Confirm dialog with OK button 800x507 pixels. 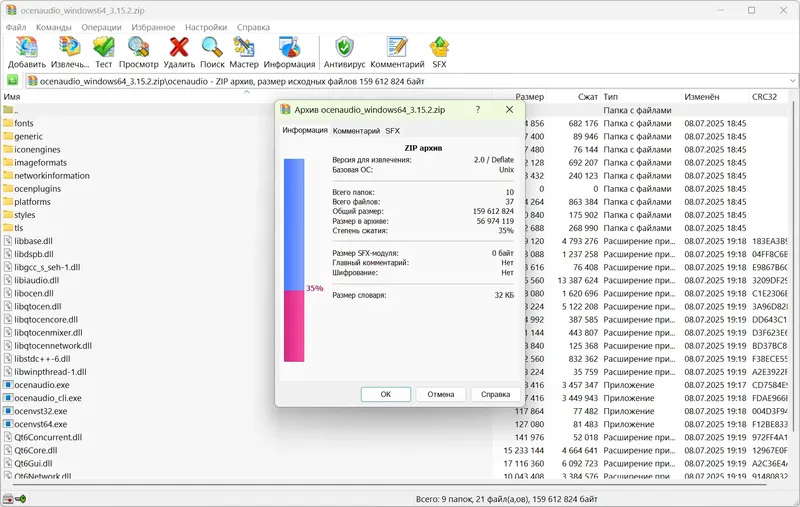(386, 394)
